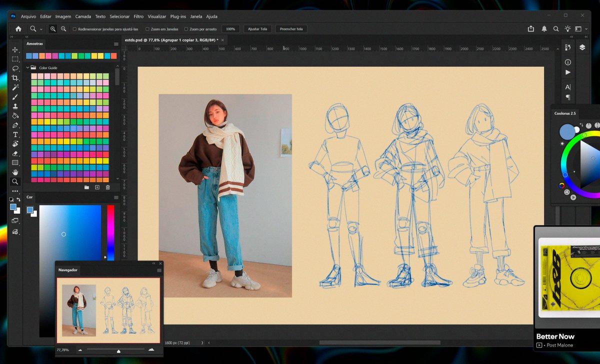This screenshot has width=600, height=364.
Task: Toggle the Zoom em Janelas checkbox
Action: [x=147, y=29]
